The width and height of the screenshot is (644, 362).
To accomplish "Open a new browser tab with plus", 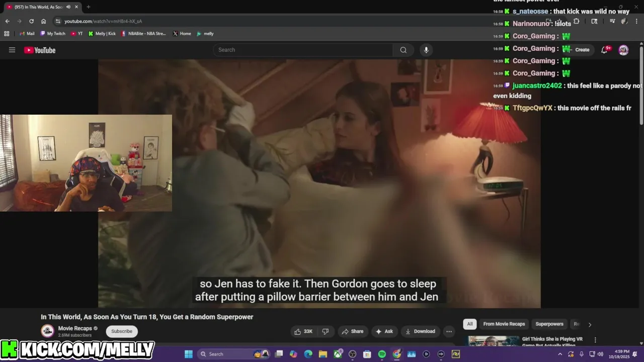I will 88,7.
